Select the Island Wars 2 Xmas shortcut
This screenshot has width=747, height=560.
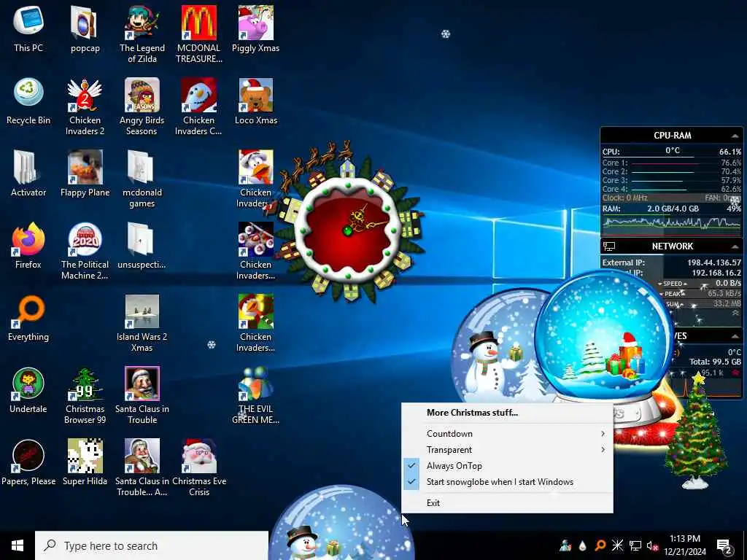(x=142, y=323)
